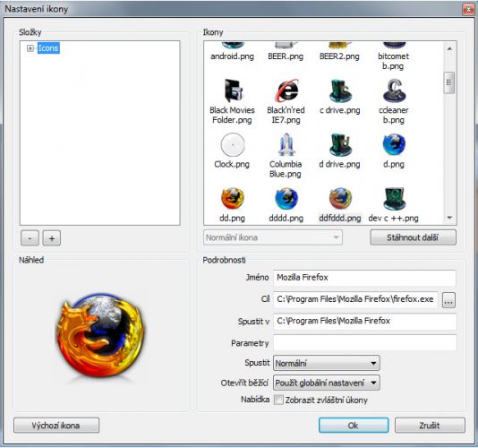Click the Cíl path input field
The width and height of the screenshot is (478, 448).
click(355, 299)
